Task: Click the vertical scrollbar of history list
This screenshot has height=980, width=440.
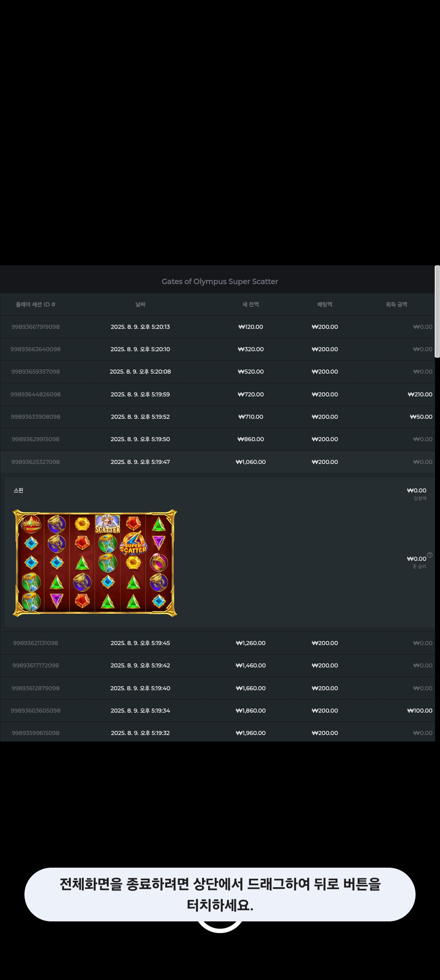Action: click(x=437, y=311)
